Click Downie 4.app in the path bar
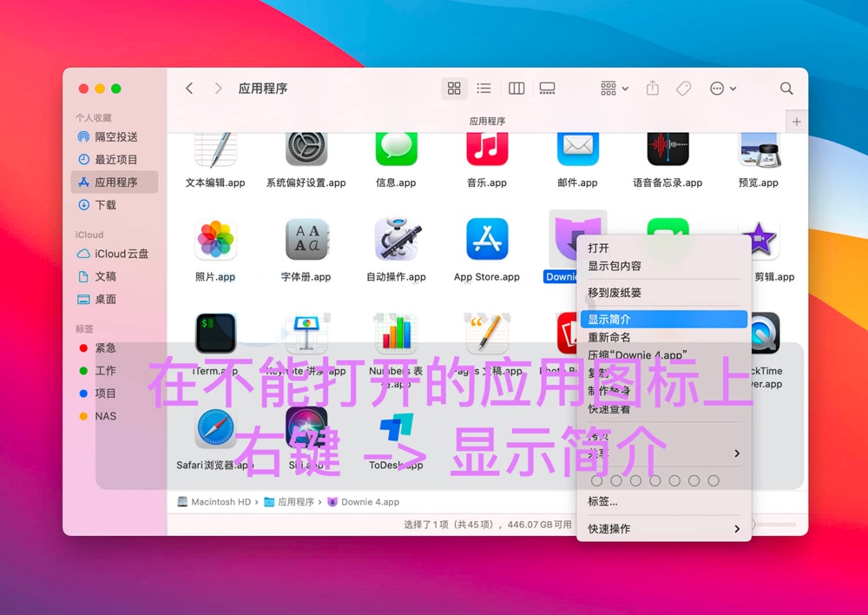868x615 pixels. click(364, 502)
